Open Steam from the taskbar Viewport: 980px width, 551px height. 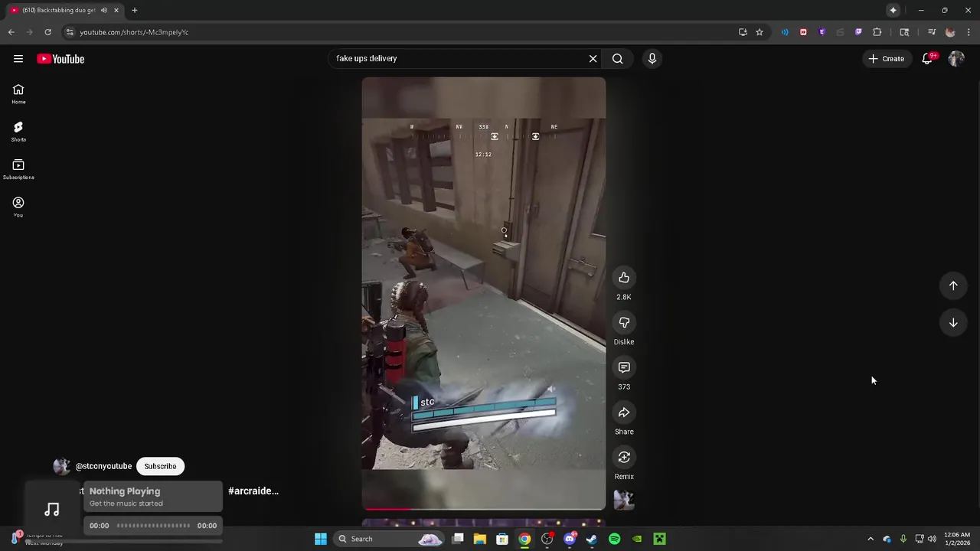click(592, 539)
